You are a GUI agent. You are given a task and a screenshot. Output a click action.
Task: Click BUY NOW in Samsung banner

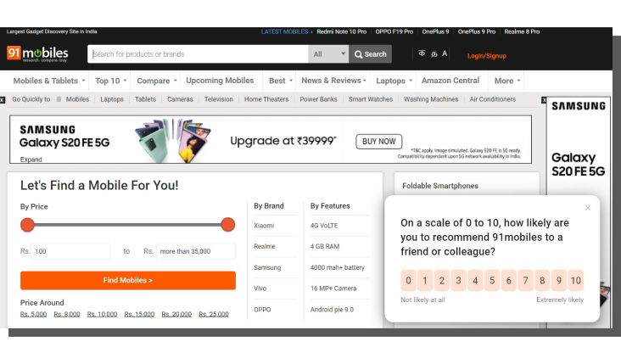(379, 142)
